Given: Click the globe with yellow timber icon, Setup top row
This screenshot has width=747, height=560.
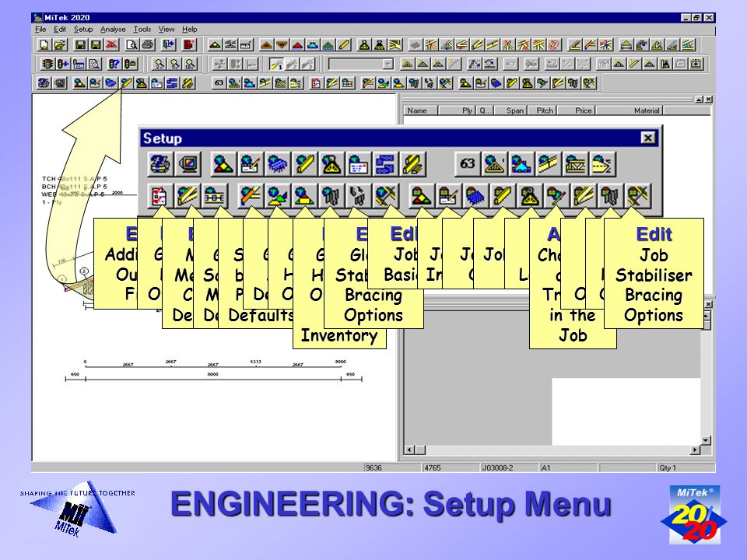Looking at the screenshot, I should (305, 164).
